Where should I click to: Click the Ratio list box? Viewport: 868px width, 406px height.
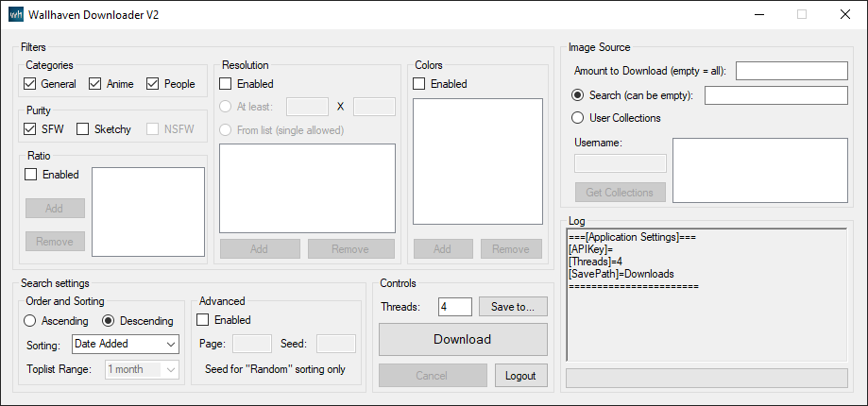point(148,211)
